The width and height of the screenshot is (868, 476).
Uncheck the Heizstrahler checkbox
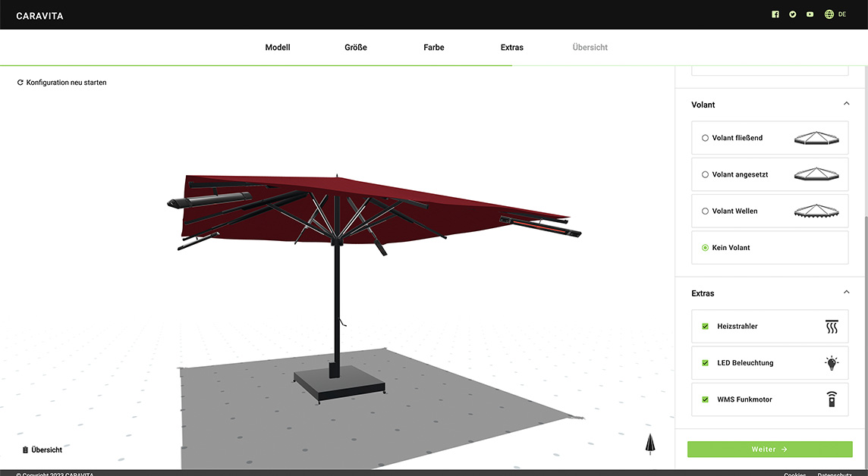pos(706,326)
